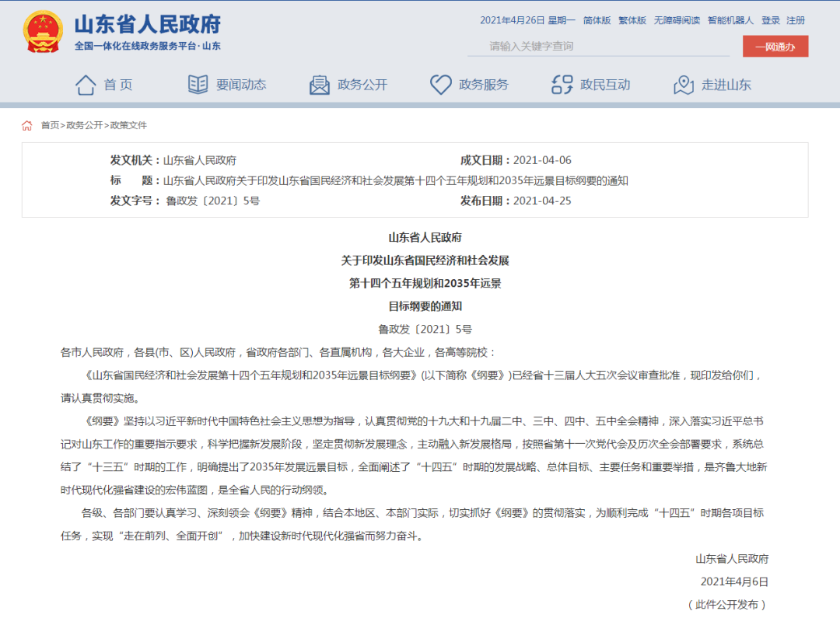Click the 发布日期 value 2021-04-25
Viewport: 840px width, 618px height.
click(542, 201)
